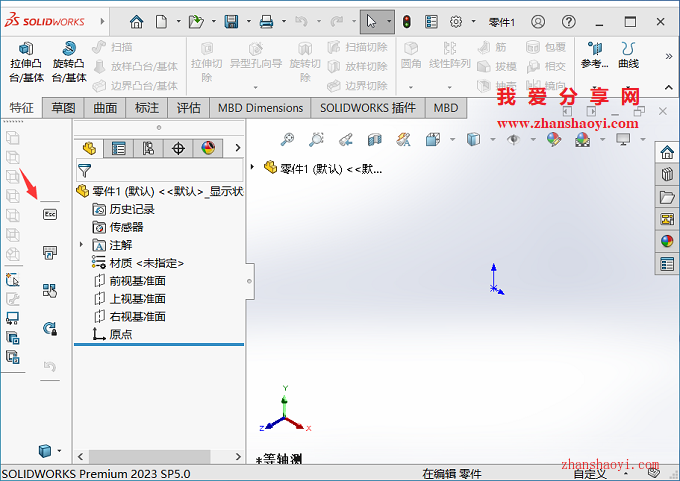Expand flyout tree node 零件1 in viewport
The height and width of the screenshot is (481, 680).
252,167
